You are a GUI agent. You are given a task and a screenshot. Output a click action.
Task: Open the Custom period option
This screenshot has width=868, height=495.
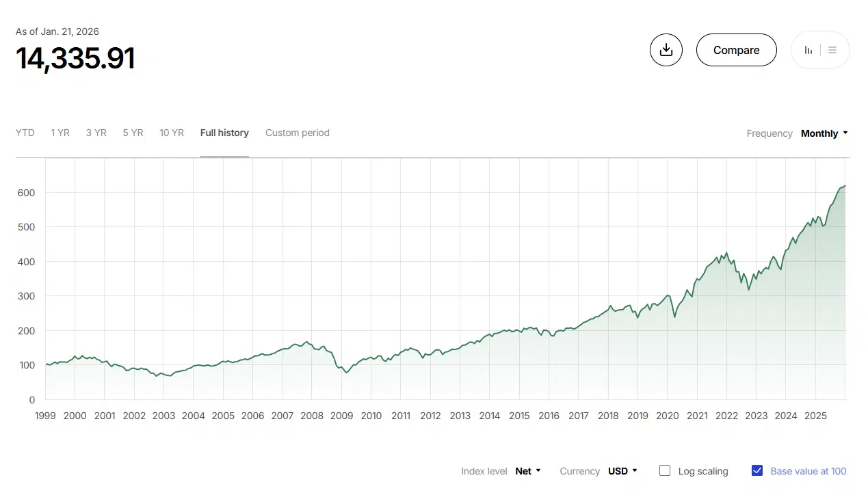point(298,133)
